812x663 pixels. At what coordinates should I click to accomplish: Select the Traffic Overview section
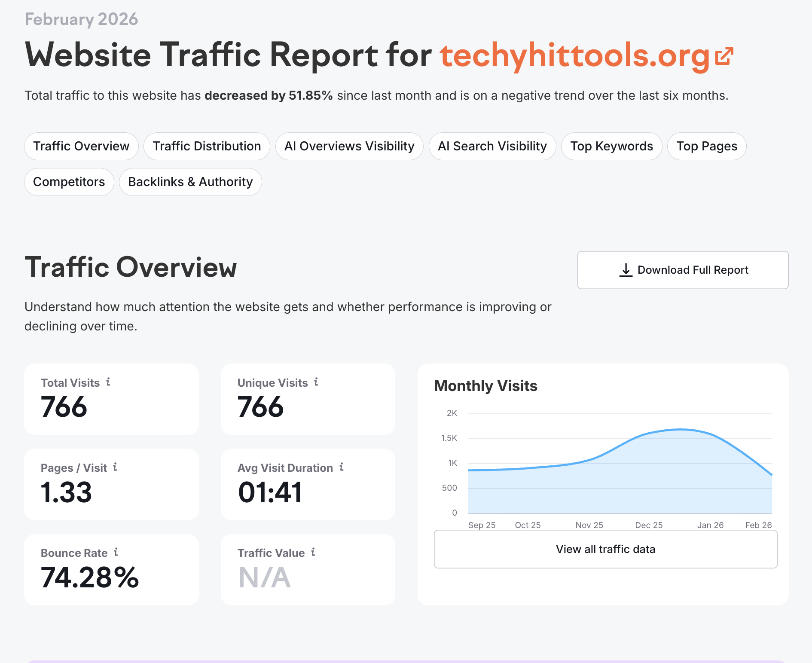pos(81,146)
